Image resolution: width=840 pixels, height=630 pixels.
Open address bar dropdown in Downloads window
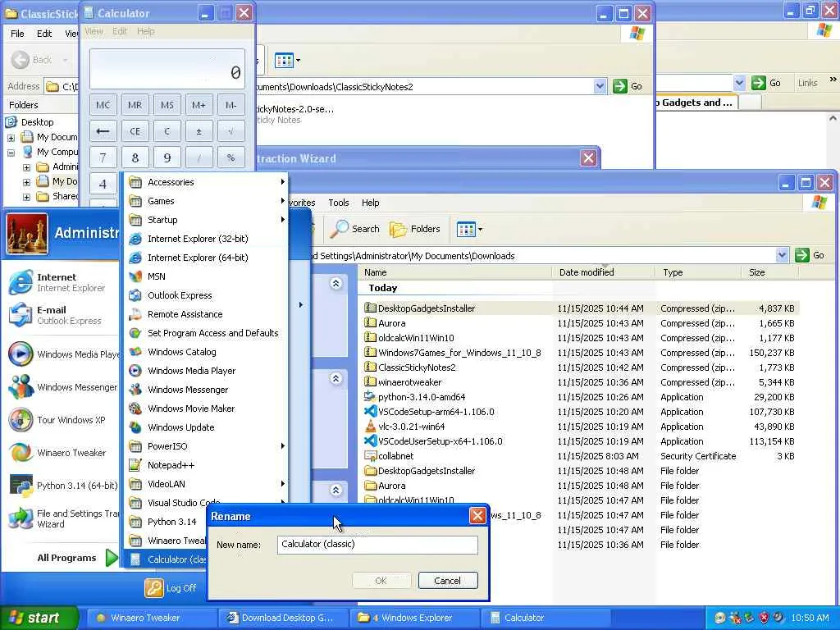(782, 256)
